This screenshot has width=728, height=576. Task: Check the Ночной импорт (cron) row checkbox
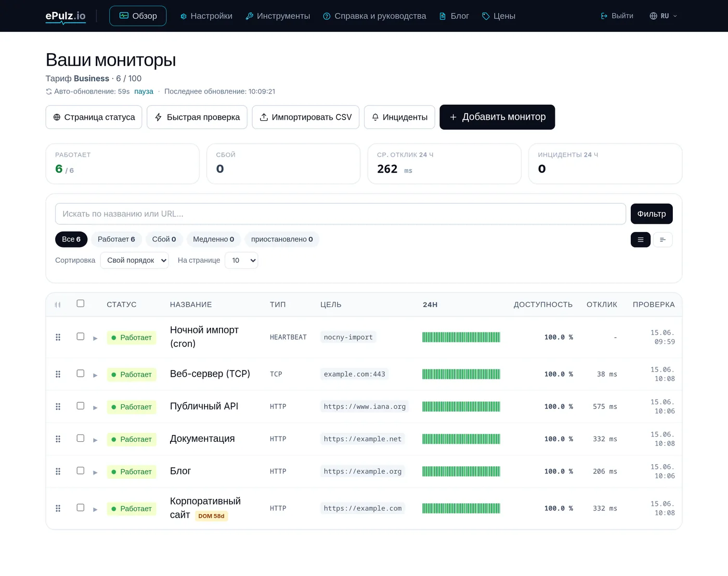point(81,337)
